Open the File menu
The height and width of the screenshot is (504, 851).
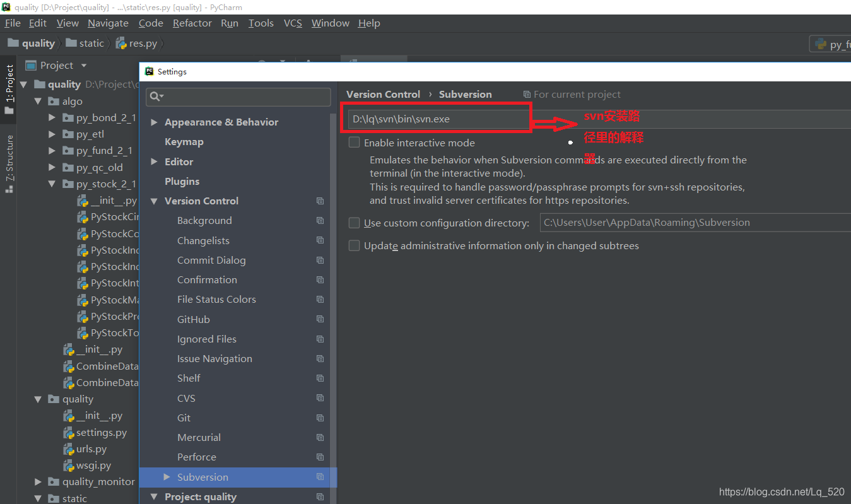point(13,23)
